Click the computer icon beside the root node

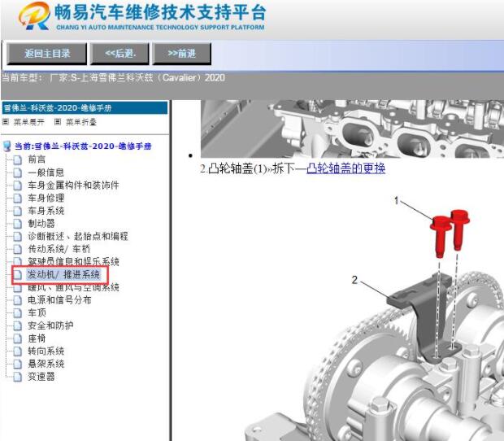(7, 146)
